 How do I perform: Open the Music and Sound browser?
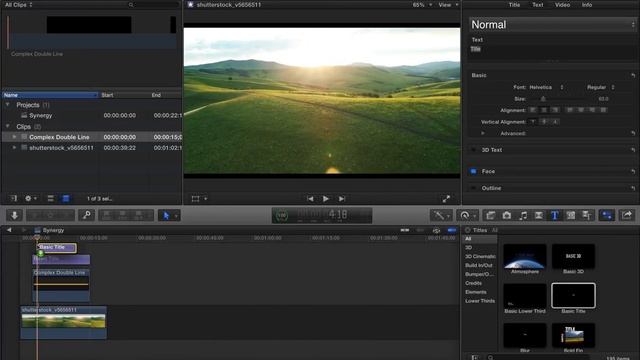[523, 215]
